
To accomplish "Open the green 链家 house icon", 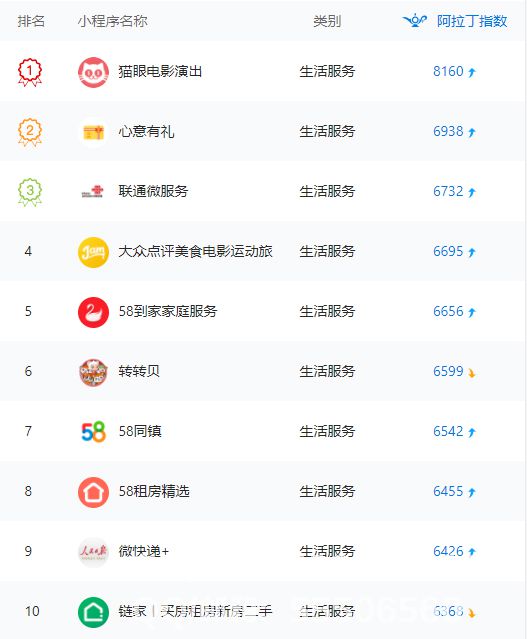I will click(93, 612).
